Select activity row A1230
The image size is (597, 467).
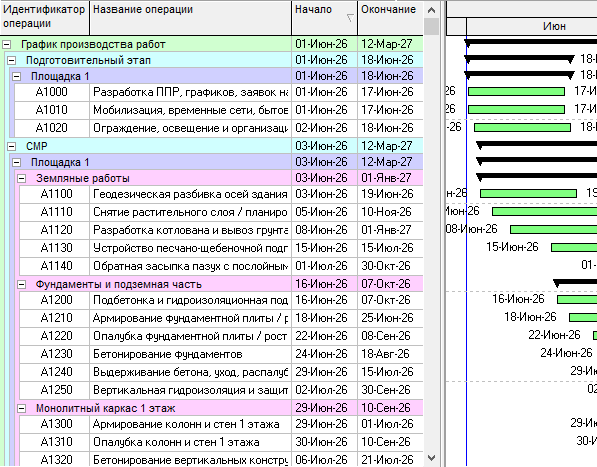(222, 354)
